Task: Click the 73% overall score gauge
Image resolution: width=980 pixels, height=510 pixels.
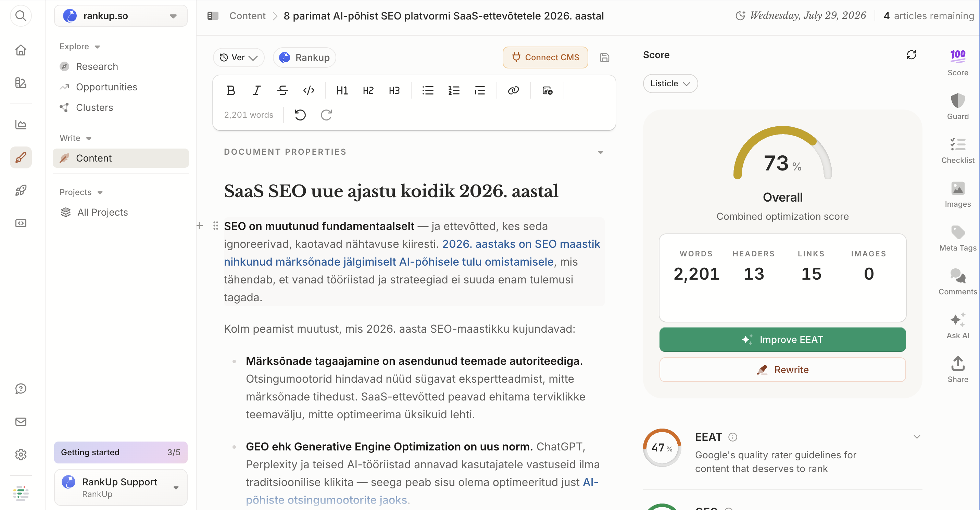Action: [x=782, y=153]
